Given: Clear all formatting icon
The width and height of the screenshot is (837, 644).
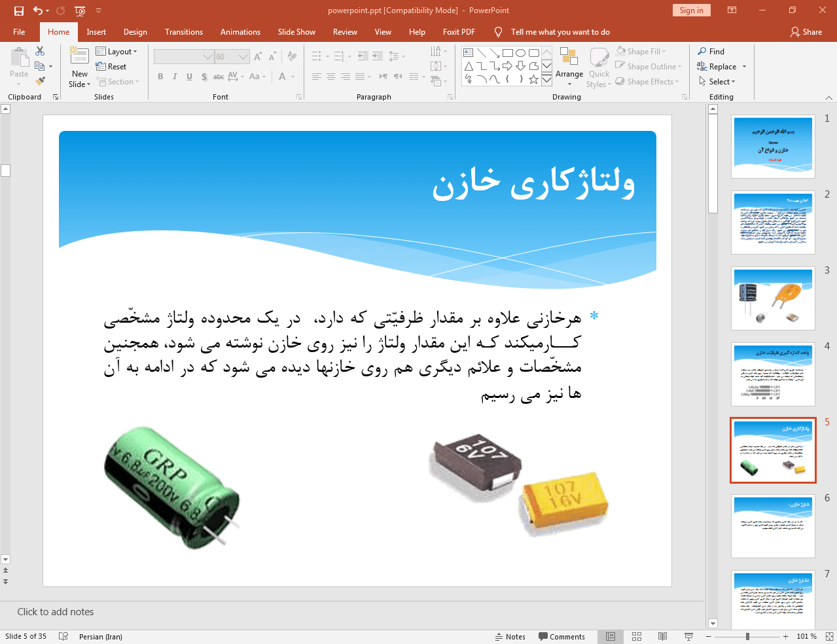Looking at the screenshot, I should coord(292,57).
